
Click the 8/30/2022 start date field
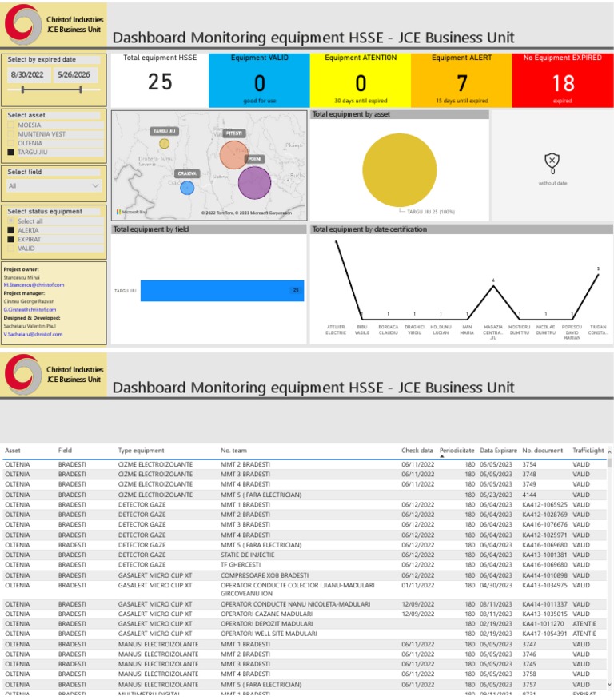coord(27,74)
